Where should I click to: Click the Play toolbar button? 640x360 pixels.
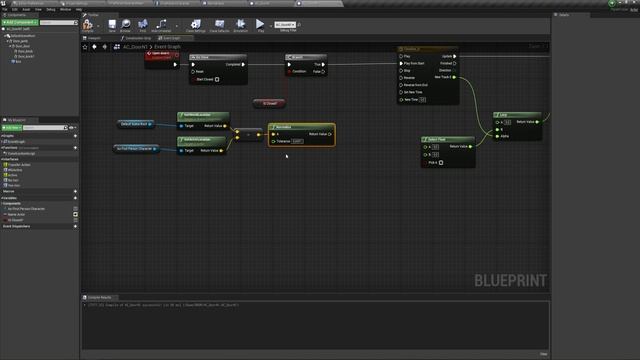pos(260,24)
